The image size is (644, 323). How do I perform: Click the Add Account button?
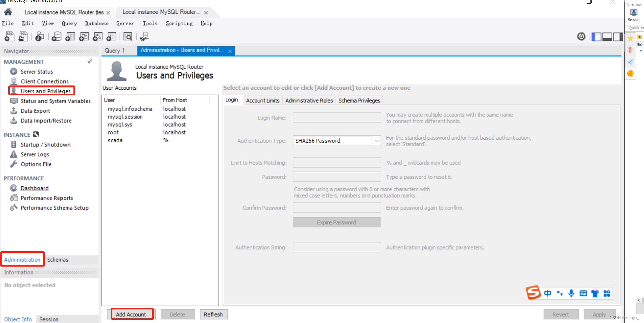[131, 314]
